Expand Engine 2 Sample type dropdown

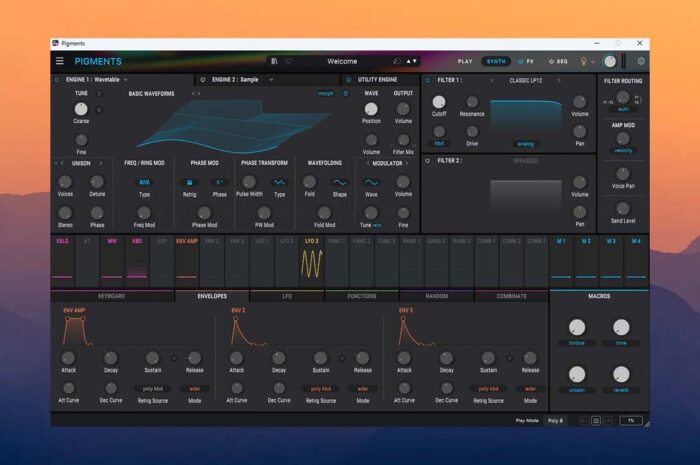(271, 80)
